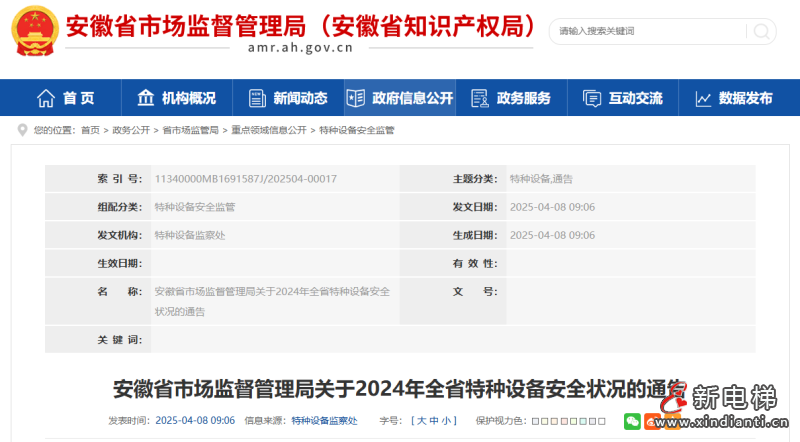800x442 pixels.
Task: Open 省市场监管局 breadcrumb link
Action: click(190, 130)
